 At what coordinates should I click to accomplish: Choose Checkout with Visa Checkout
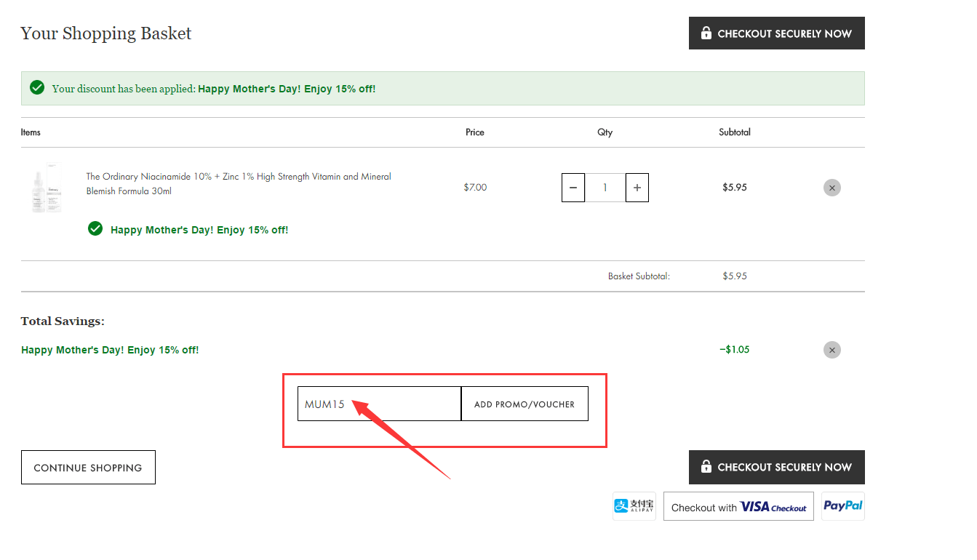point(738,507)
